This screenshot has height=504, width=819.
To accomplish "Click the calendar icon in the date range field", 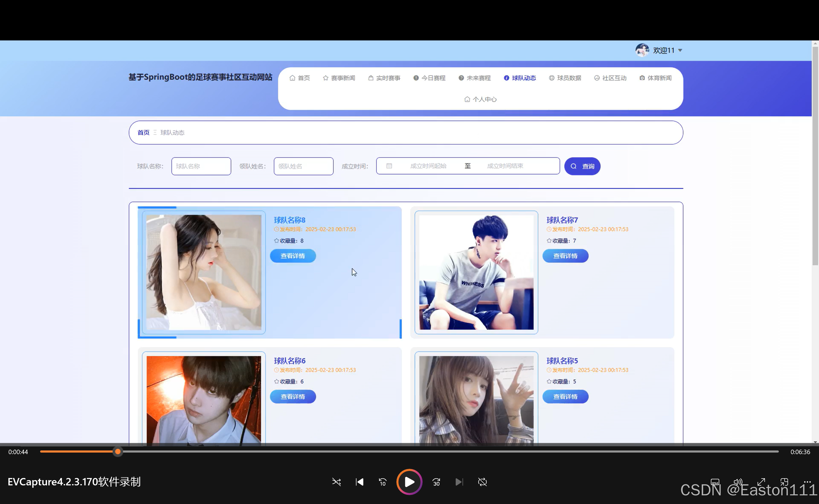I will (x=389, y=166).
